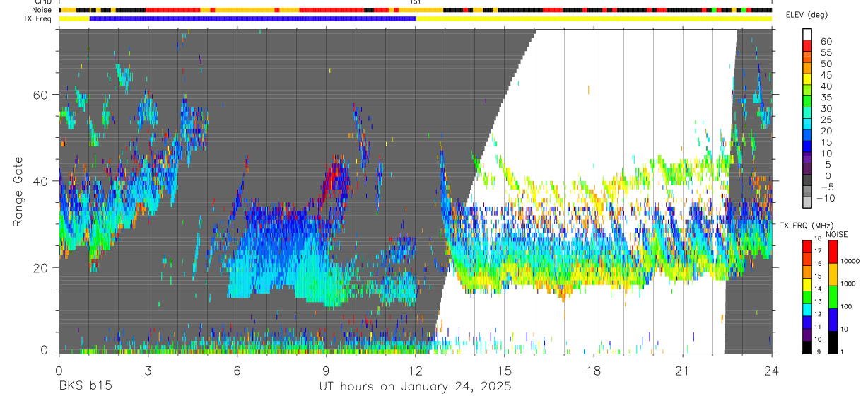This screenshot has width=868, height=401.
Task: Click the '18' tick label on UT hours axis
Action: [x=594, y=371]
